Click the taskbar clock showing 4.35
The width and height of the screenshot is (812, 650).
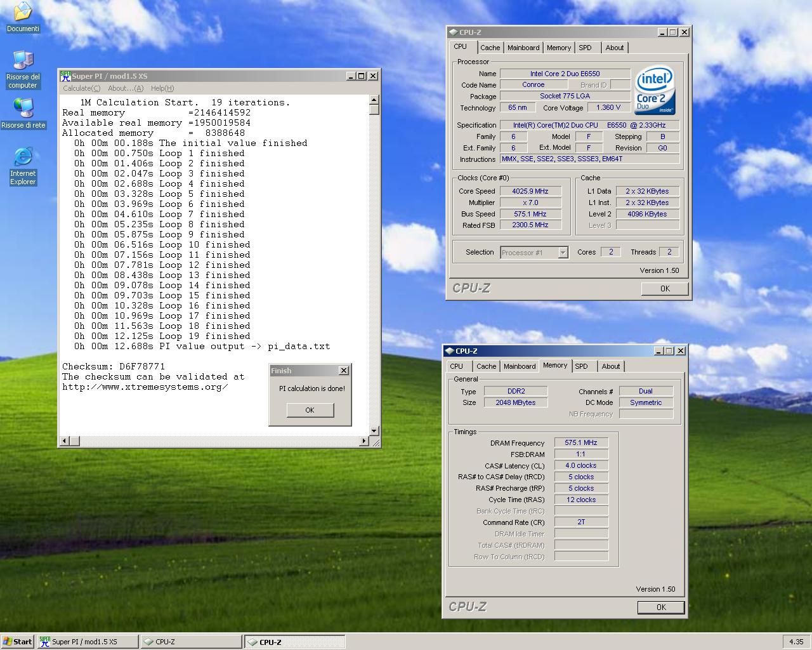[x=796, y=641]
